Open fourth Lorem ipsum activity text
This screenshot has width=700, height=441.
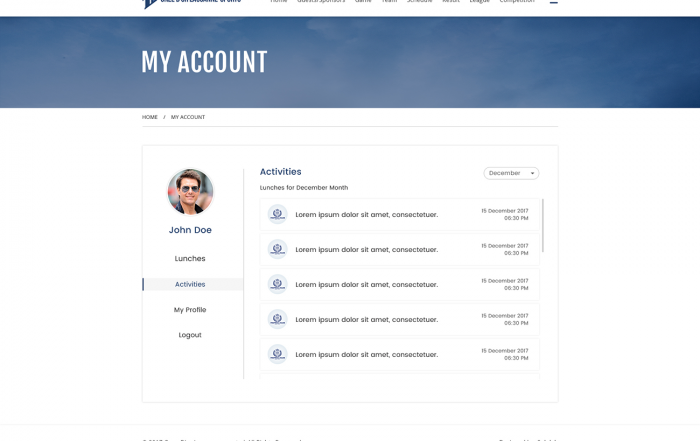point(367,320)
